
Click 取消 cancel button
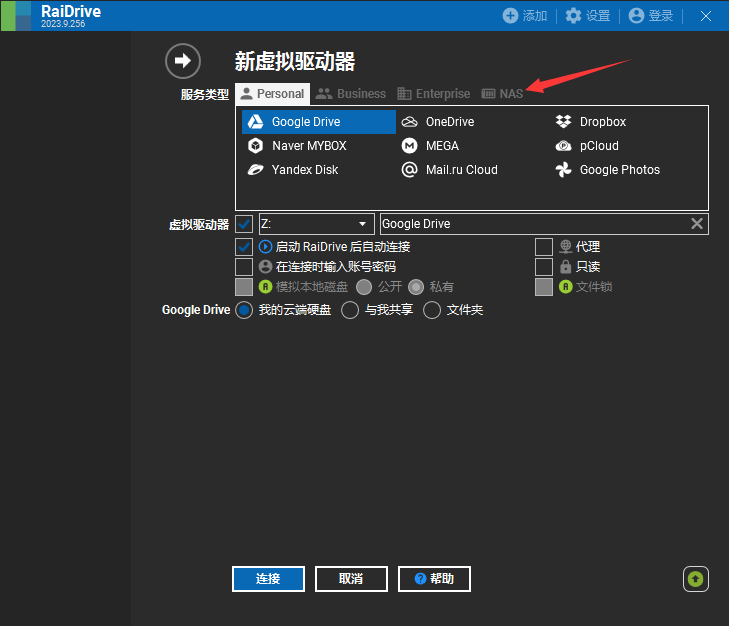351,579
